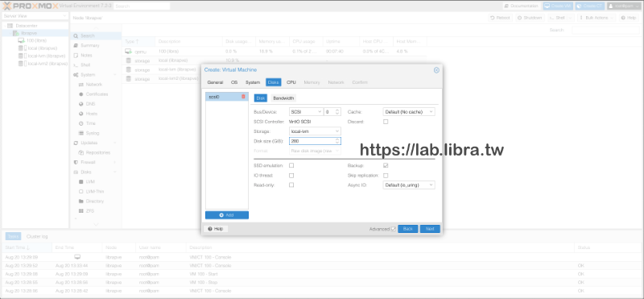Open the Server View dropdown
The height and width of the screenshot is (299, 644).
35,16
